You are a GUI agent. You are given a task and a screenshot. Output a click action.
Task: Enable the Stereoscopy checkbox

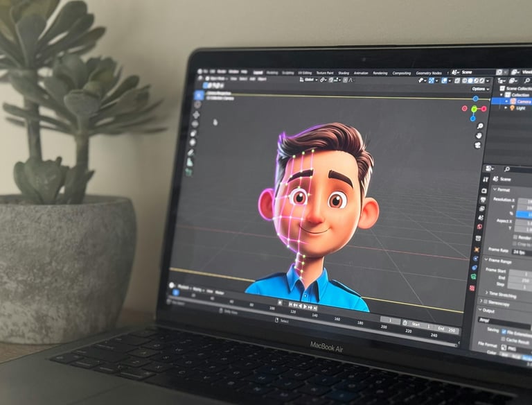[x=486, y=302]
